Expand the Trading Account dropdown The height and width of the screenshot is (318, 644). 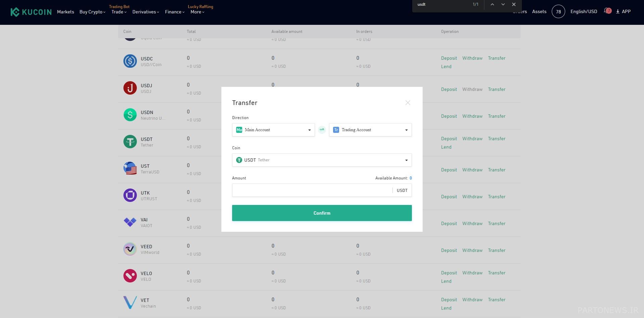tap(370, 130)
